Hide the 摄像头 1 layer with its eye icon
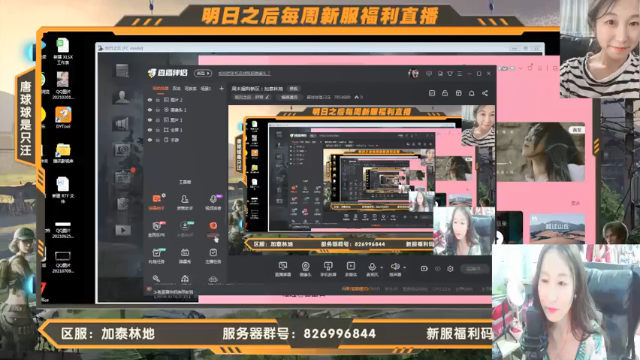Image resolution: width=640 pixels, height=360 pixels. [150, 110]
